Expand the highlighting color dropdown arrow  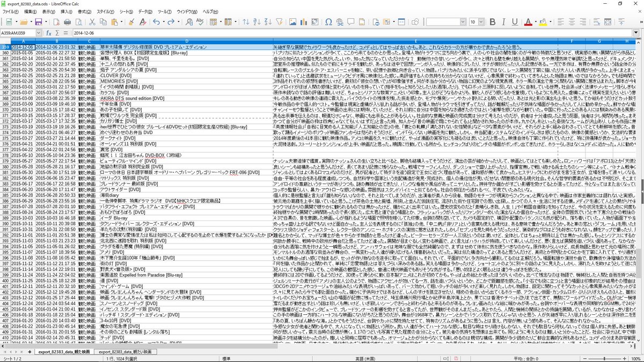[x=550, y=22]
